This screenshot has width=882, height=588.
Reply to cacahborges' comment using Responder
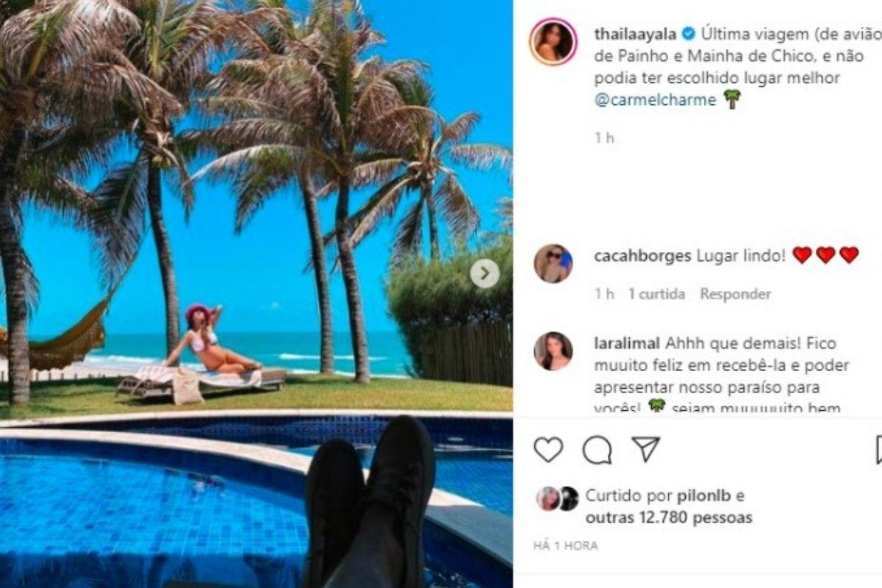pyautogui.click(x=735, y=294)
